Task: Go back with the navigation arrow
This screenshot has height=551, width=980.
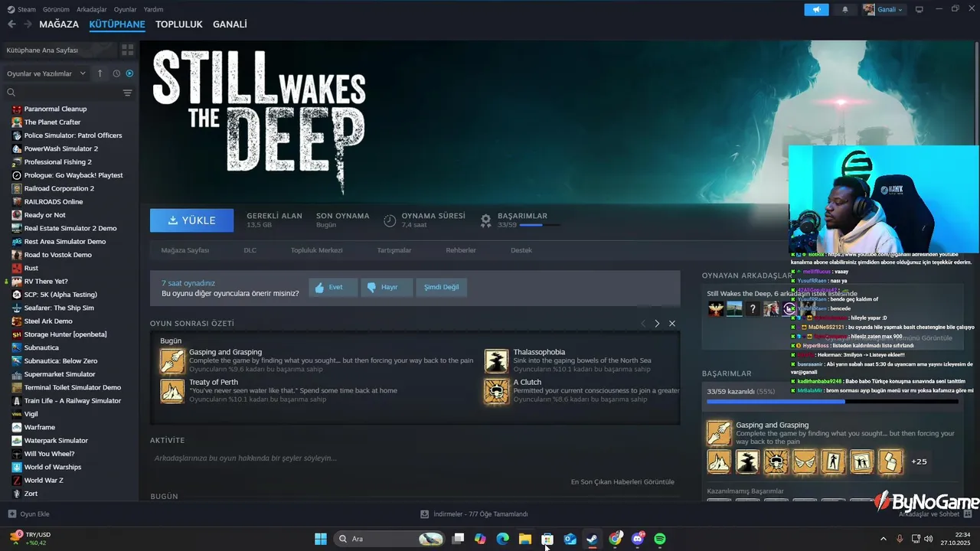Action: point(11,24)
